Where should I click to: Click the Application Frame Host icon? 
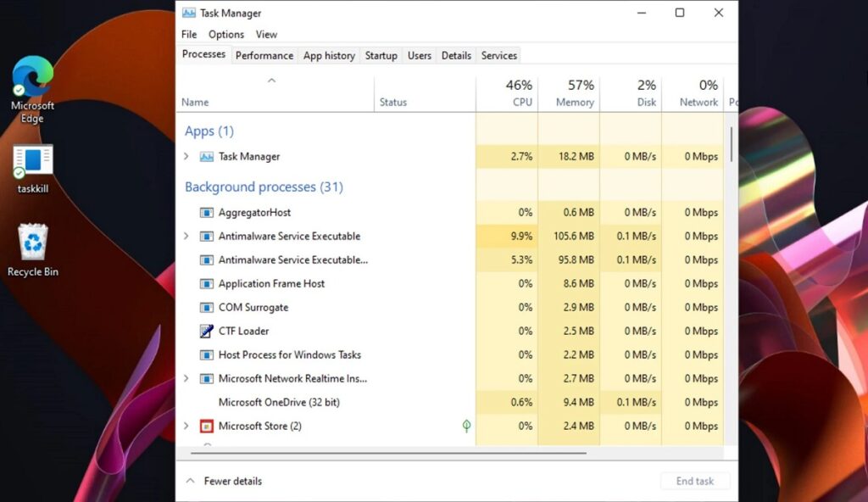pos(207,284)
